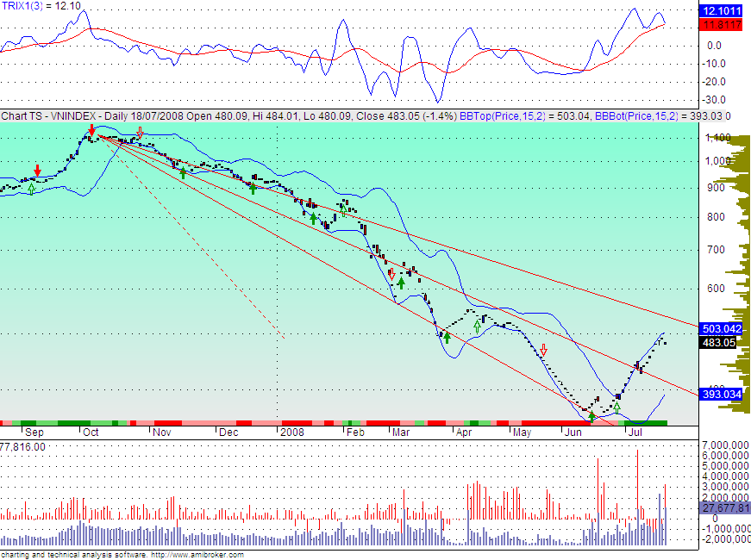Click the red 11.8117 signal value label
Image resolution: width=751 pixels, height=560 pixels.
click(x=723, y=24)
